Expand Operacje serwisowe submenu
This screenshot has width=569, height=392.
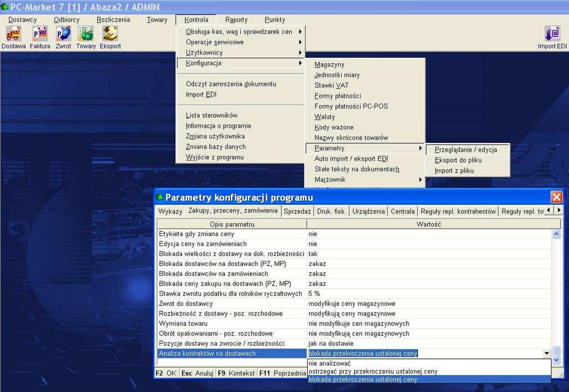click(x=241, y=42)
